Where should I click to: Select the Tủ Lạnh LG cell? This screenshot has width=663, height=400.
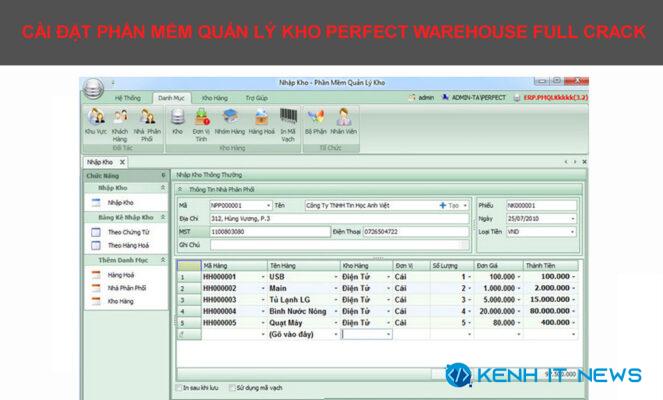(304, 300)
